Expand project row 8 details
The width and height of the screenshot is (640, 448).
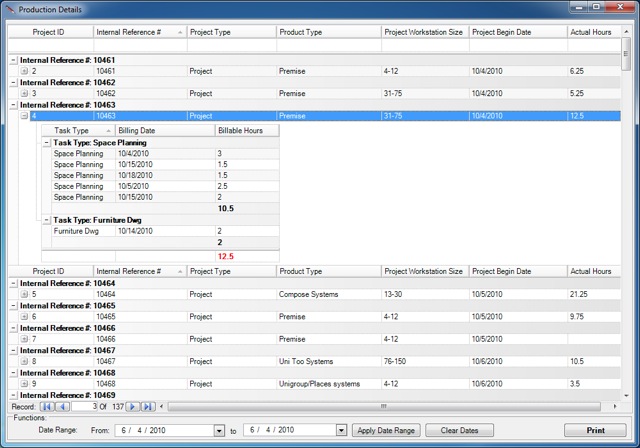point(24,361)
